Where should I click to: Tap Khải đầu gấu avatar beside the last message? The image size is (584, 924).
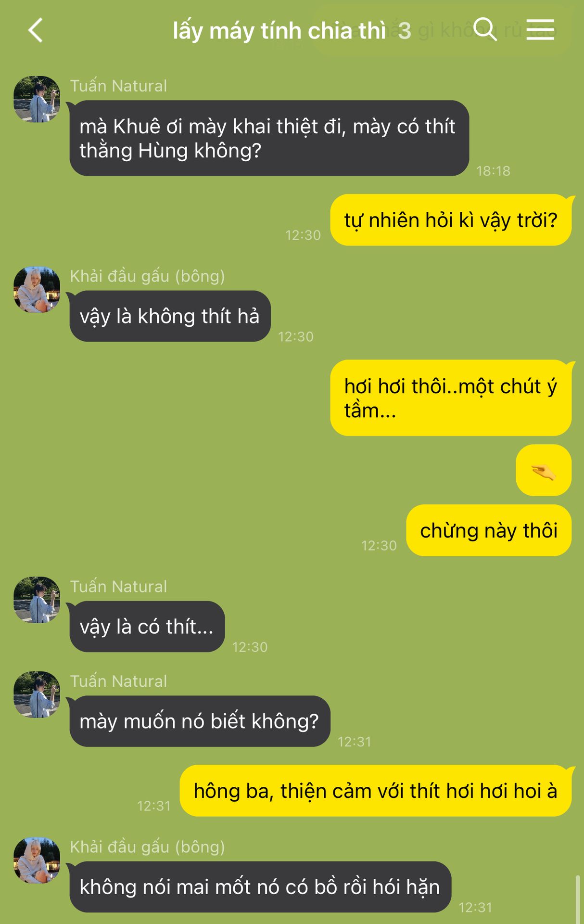pos(37,860)
